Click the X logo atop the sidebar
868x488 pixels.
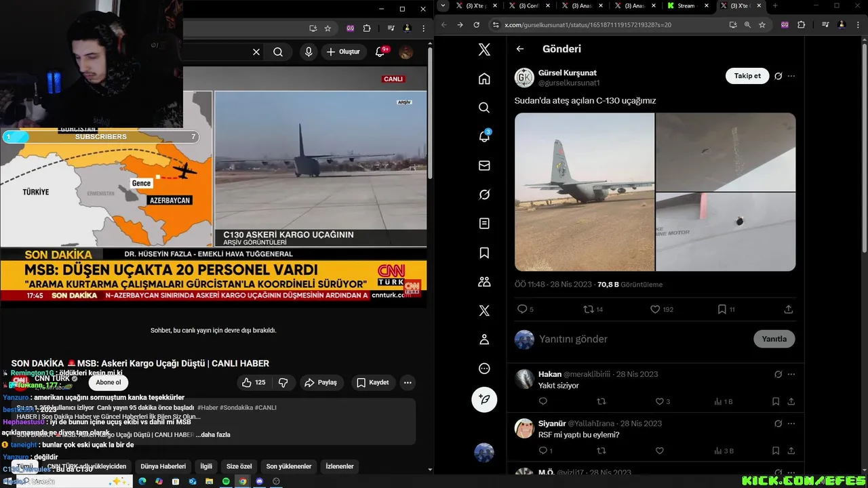pyautogui.click(x=484, y=49)
